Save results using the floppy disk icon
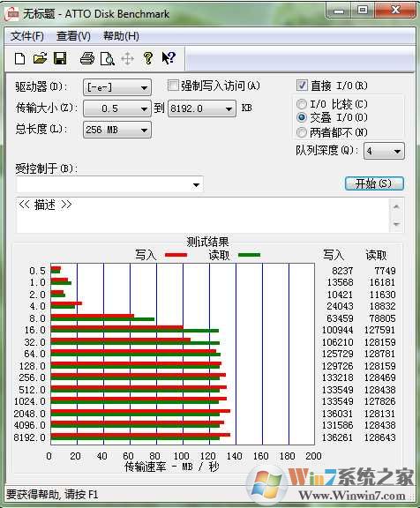420x508 pixels. [x=60, y=58]
